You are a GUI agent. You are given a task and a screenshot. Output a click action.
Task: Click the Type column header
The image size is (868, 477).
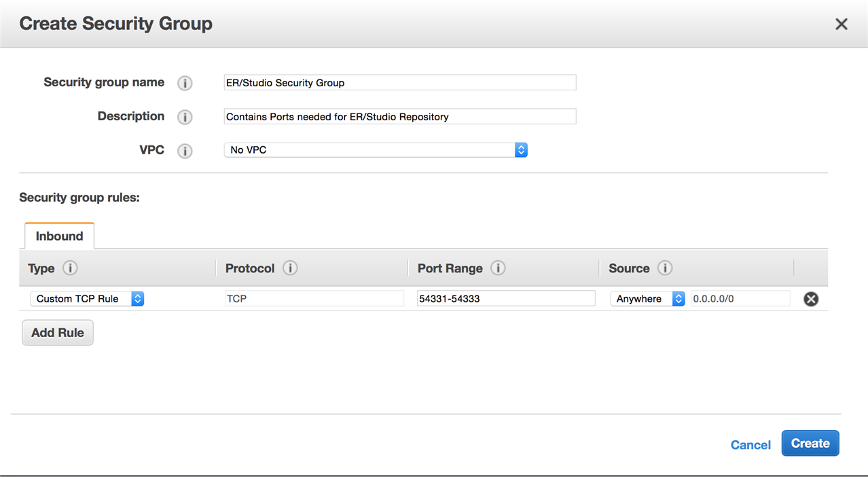click(x=41, y=268)
